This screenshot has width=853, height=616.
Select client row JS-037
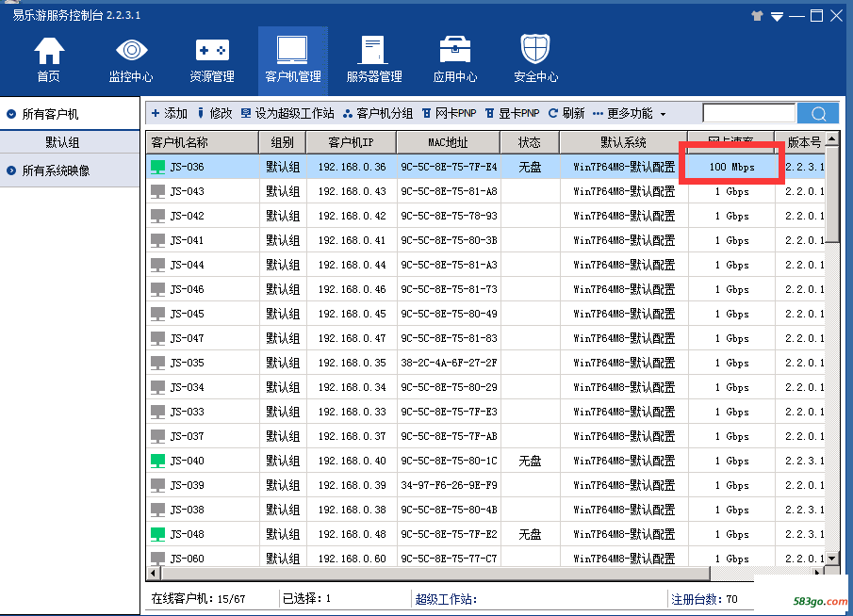(485, 436)
